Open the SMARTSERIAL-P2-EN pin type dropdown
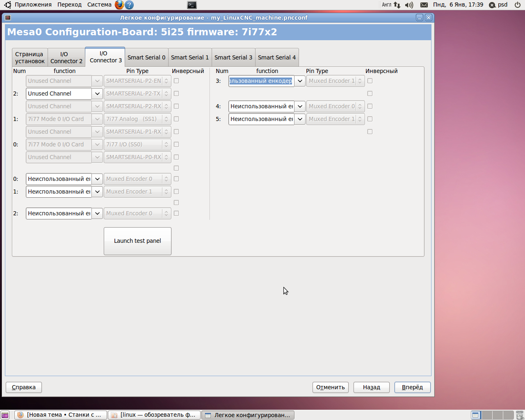Screen dimensions: 525x420 point(137,81)
